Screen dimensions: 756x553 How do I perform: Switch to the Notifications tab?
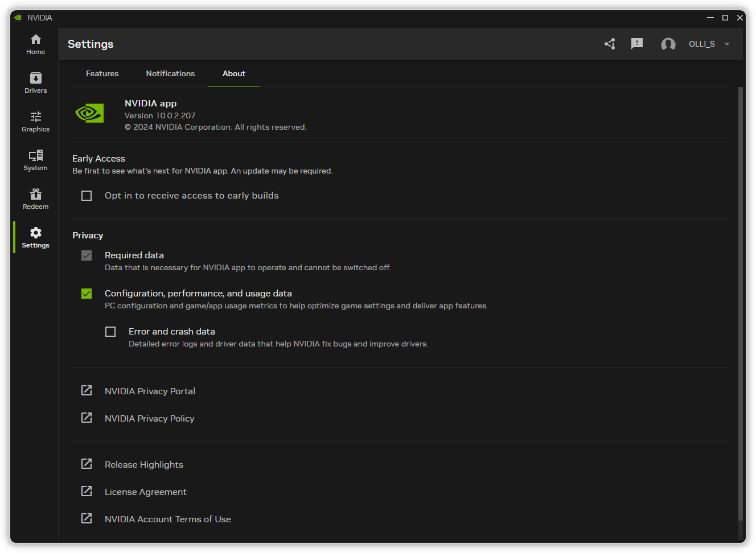tap(170, 73)
